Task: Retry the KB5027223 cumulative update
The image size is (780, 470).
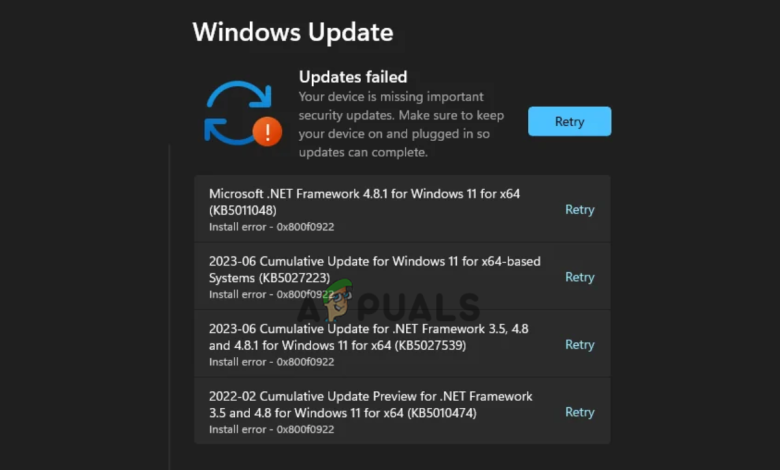Action: tap(580, 277)
